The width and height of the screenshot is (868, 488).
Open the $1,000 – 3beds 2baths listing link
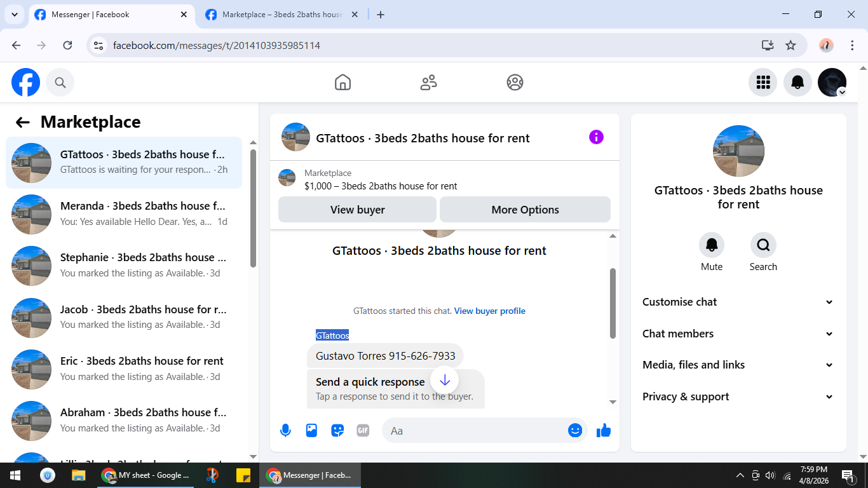[x=381, y=186]
